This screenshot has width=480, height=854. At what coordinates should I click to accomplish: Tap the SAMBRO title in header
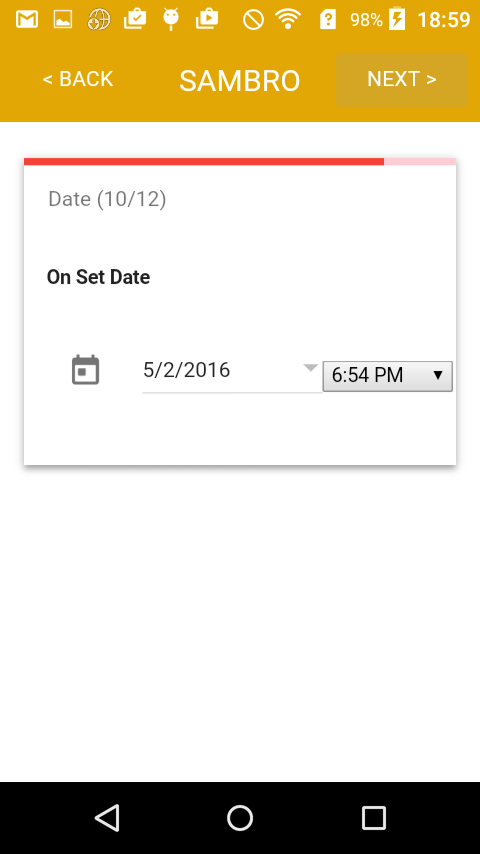click(240, 81)
